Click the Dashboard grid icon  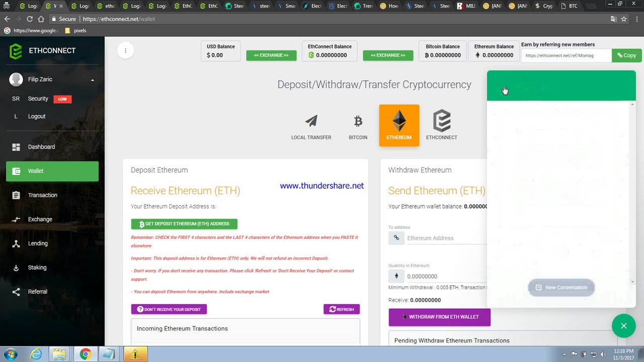(x=16, y=147)
